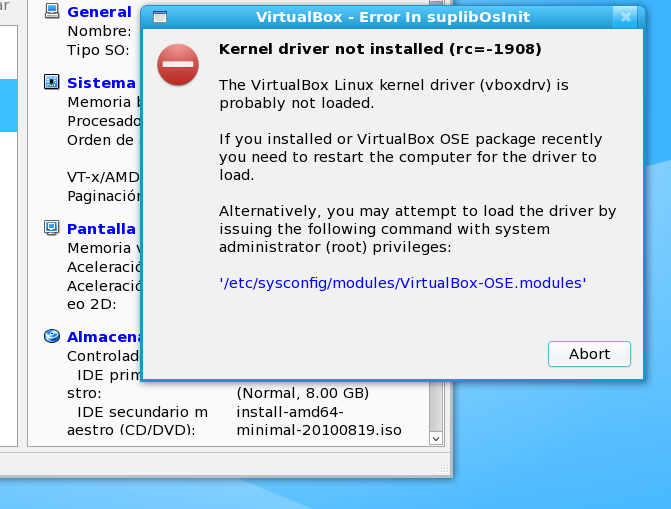Screen dimensions: 671x509
Task: Open the Sistema section heading
Action: (101, 83)
